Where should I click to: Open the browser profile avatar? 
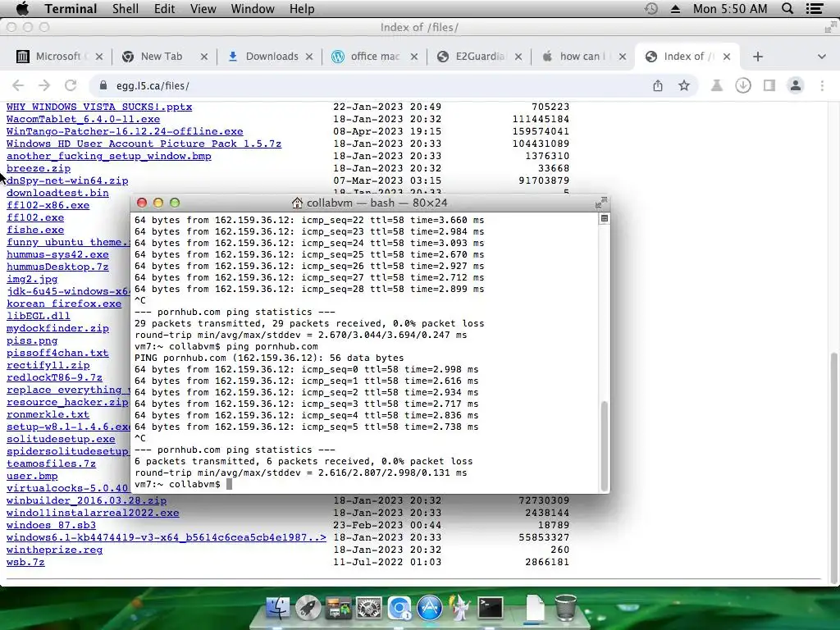click(x=795, y=85)
